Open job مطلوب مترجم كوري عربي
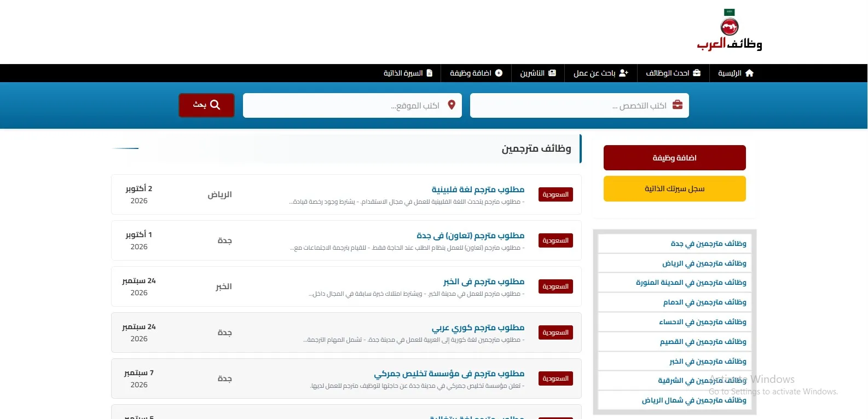 (x=478, y=328)
